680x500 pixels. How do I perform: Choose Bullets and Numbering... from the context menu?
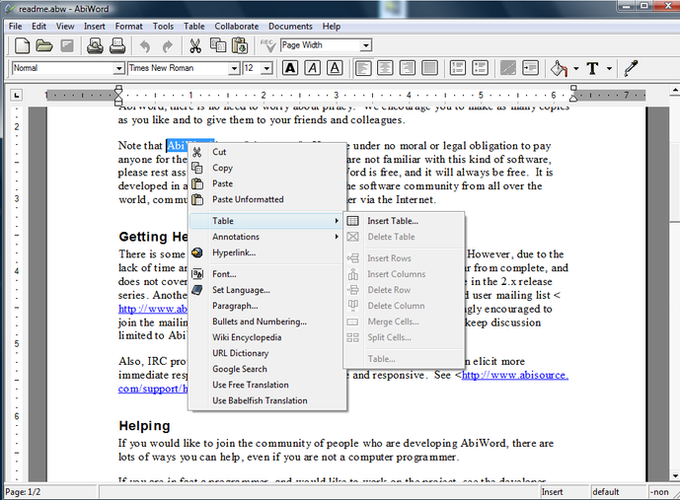click(x=267, y=321)
